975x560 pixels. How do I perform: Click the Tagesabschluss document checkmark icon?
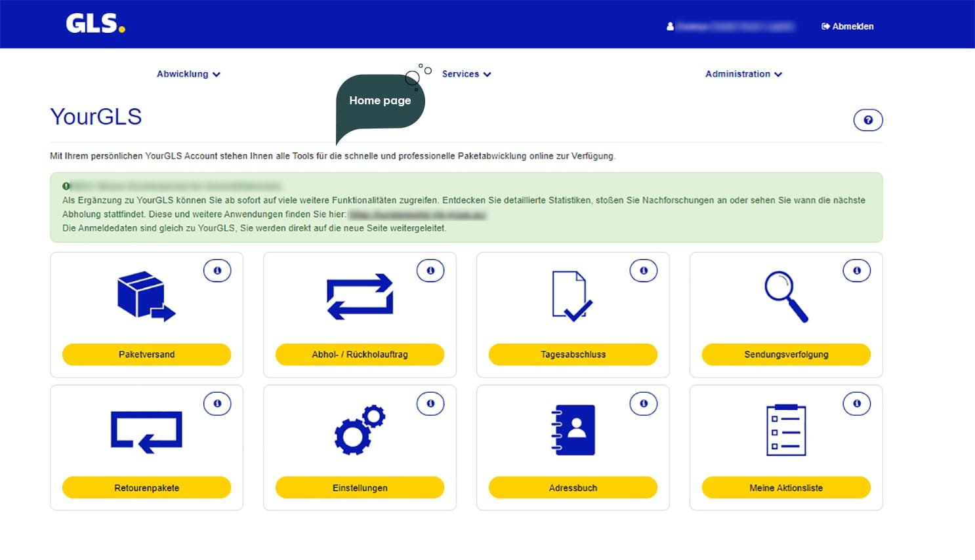pos(572,296)
